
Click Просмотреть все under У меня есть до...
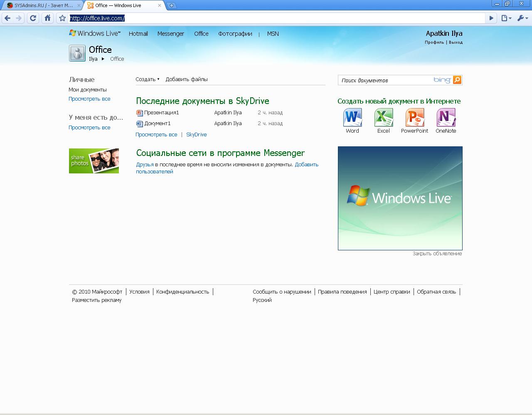tap(89, 128)
